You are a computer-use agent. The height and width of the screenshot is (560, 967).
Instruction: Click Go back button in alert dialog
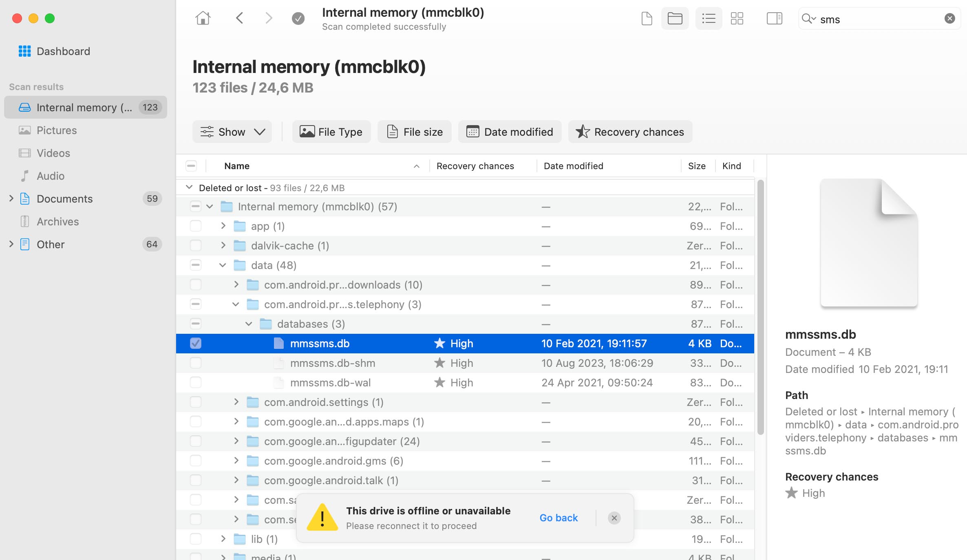559,517
